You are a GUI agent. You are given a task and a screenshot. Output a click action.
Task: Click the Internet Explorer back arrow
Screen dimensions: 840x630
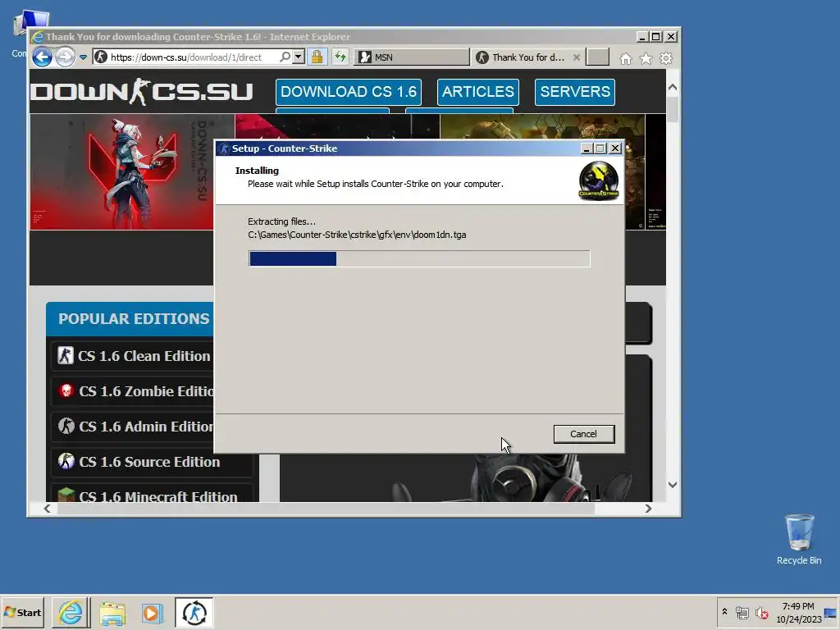pyautogui.click(x=42, y=57)
